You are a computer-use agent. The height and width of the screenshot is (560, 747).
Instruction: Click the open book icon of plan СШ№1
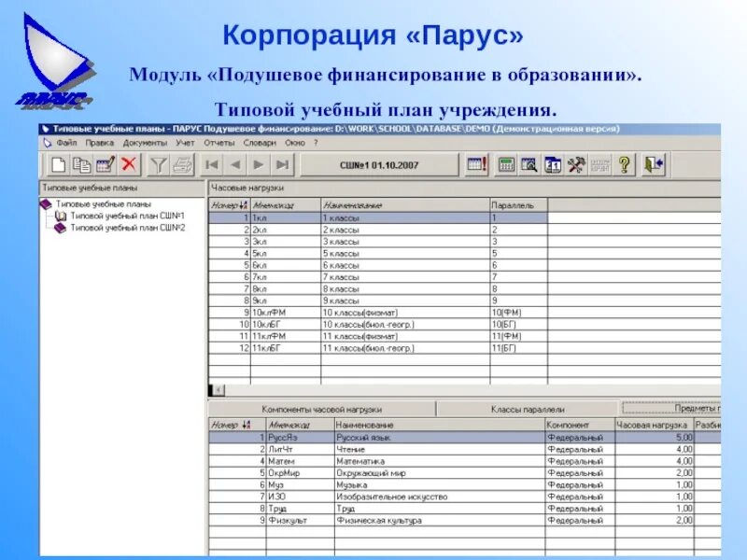click(x=61, y=217)
